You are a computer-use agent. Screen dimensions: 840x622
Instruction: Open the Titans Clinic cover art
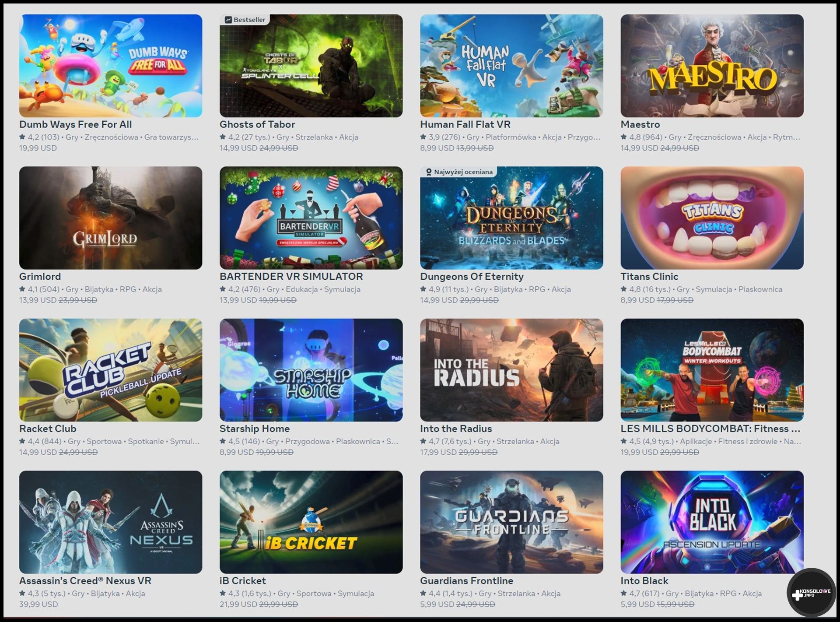(712, 218)
